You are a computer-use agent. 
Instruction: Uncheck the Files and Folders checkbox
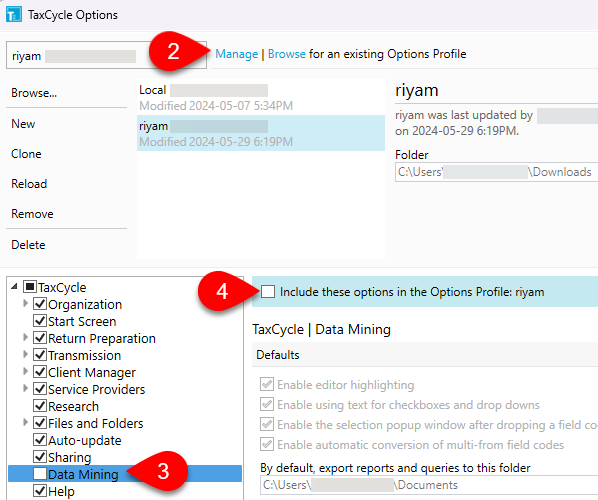[40, 423]
